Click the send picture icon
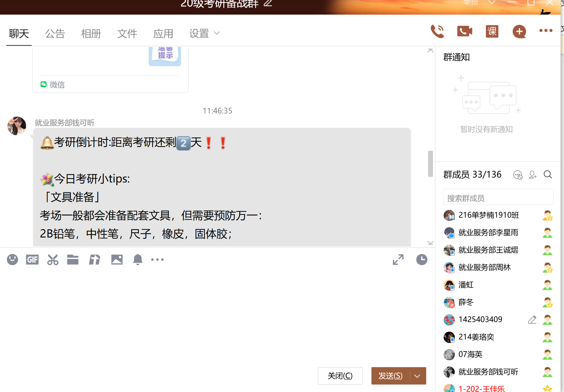 [x=117, y=260]
